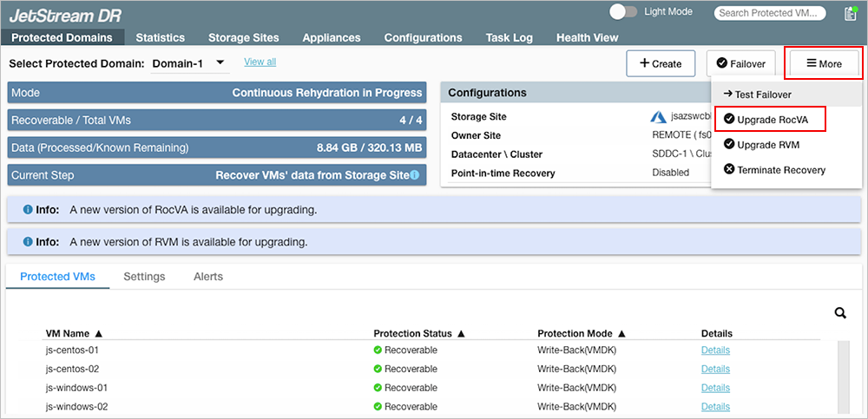Open the View all link
868x419 pixels.
pos(260,62)
